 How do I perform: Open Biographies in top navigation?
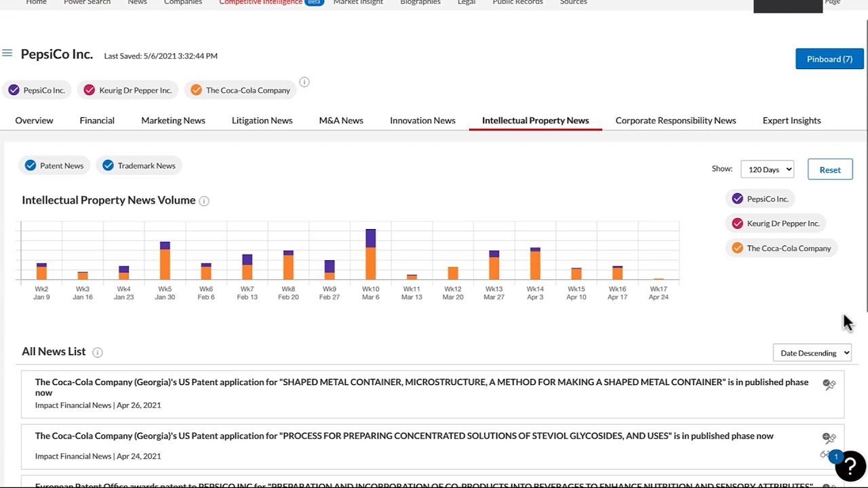click(420, 3)
